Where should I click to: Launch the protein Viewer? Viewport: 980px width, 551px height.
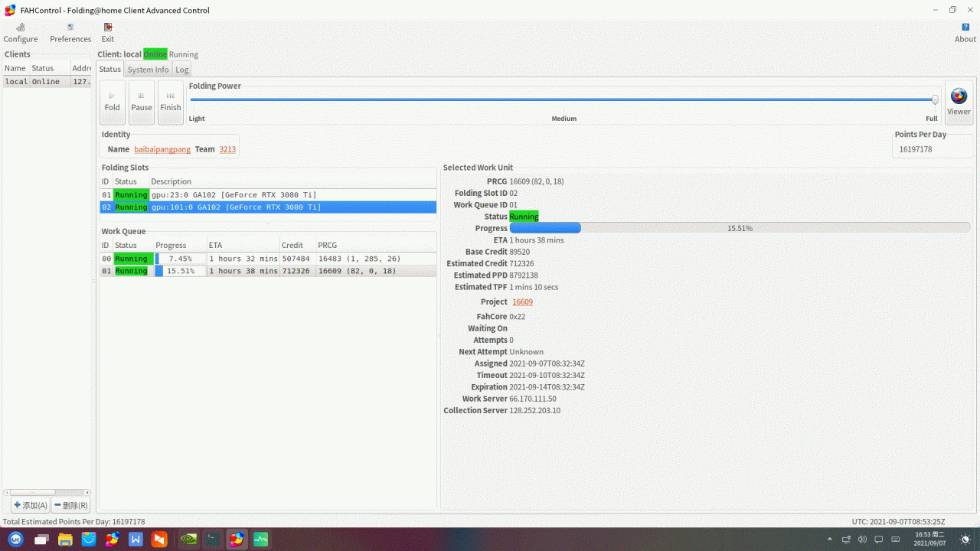coord(959,103)
